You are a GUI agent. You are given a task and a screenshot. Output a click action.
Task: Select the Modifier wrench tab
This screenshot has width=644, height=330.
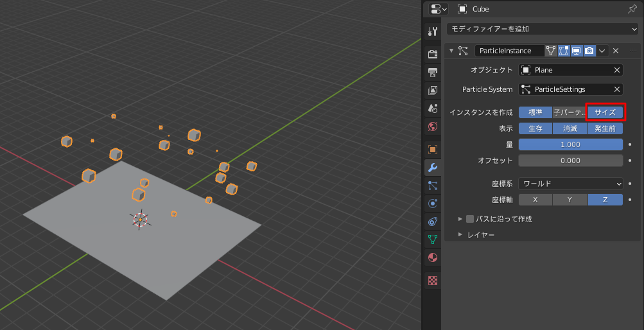pyautogui.click(x=433, y=168)
